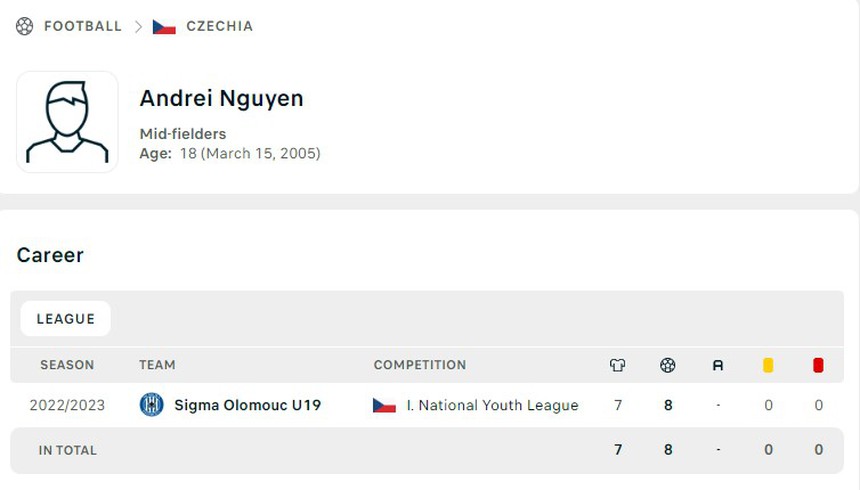This screenshot has width=860, height=490.
Task: Click the 2022/2023 season cell
Action: tap(67, 405)
